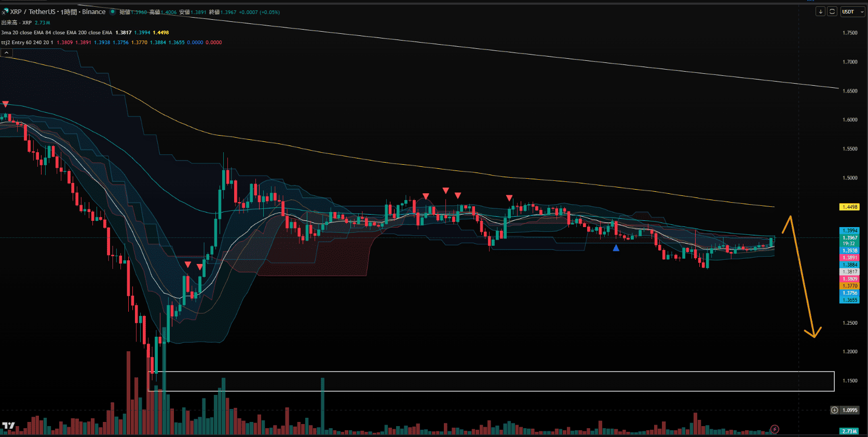The height and width of the screenshot is (437, 868).
Task: Click the down-arrow icon beside USDT
Action: tap(820, 11)
